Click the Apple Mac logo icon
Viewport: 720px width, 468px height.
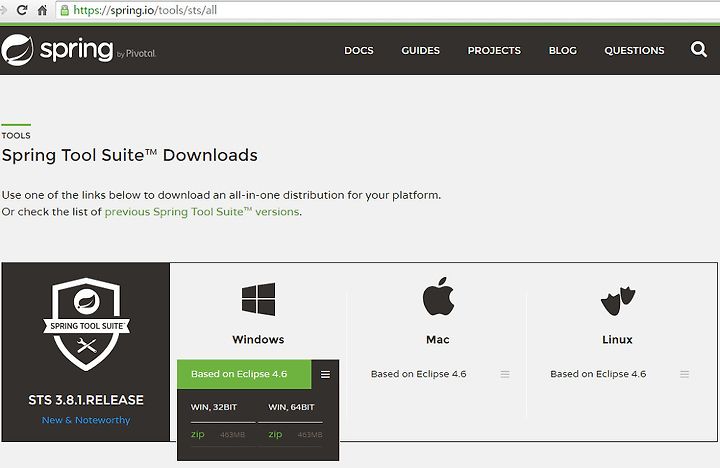(438, 296)
